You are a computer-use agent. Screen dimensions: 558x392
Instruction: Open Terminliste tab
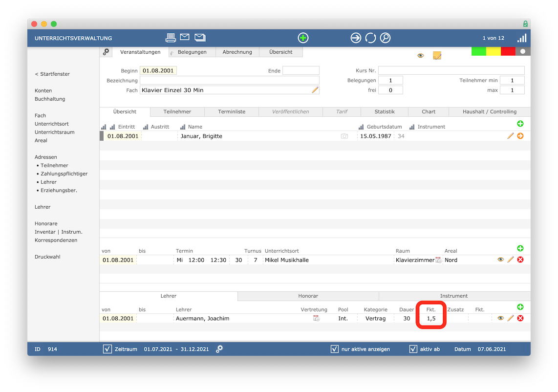click(x=232, y=112)
